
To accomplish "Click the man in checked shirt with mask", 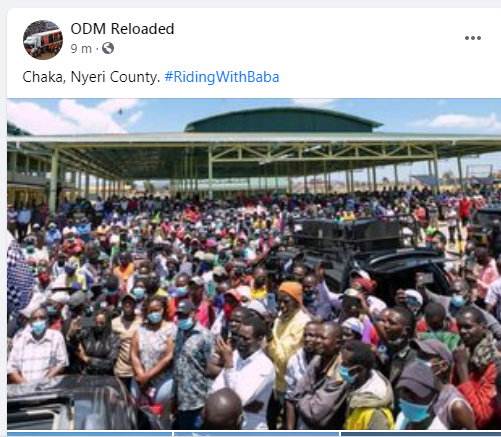I will [37, 347].
